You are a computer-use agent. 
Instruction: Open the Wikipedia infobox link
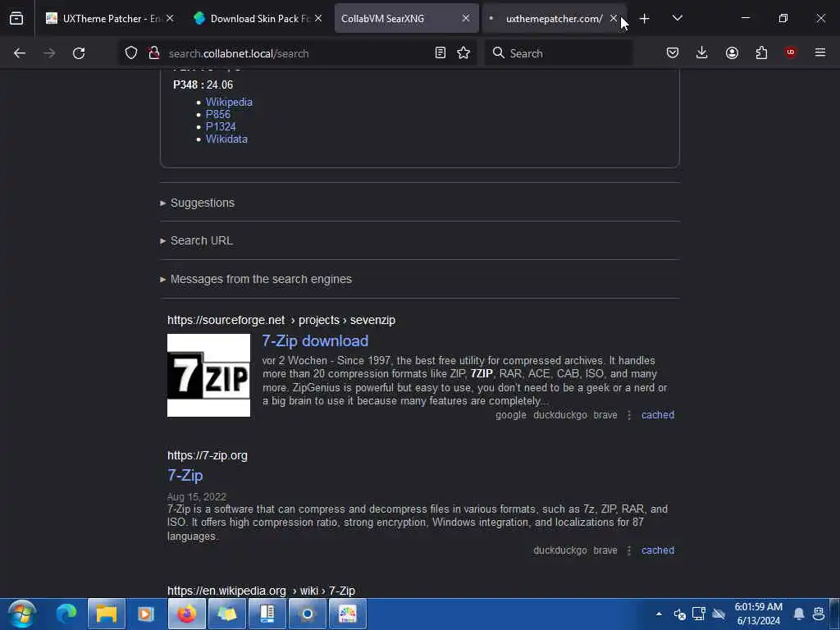(229, 102)
